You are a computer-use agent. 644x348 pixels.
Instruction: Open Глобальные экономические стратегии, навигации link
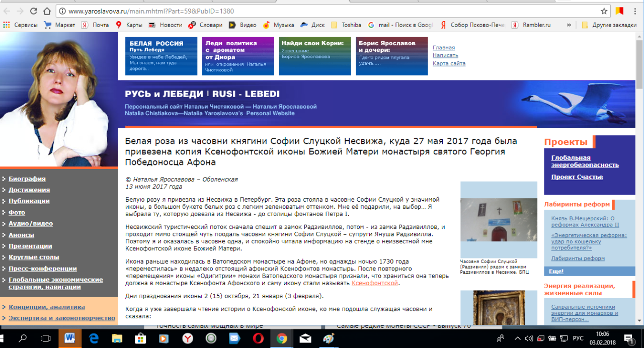pyautogui.click(x=55, y=283)
